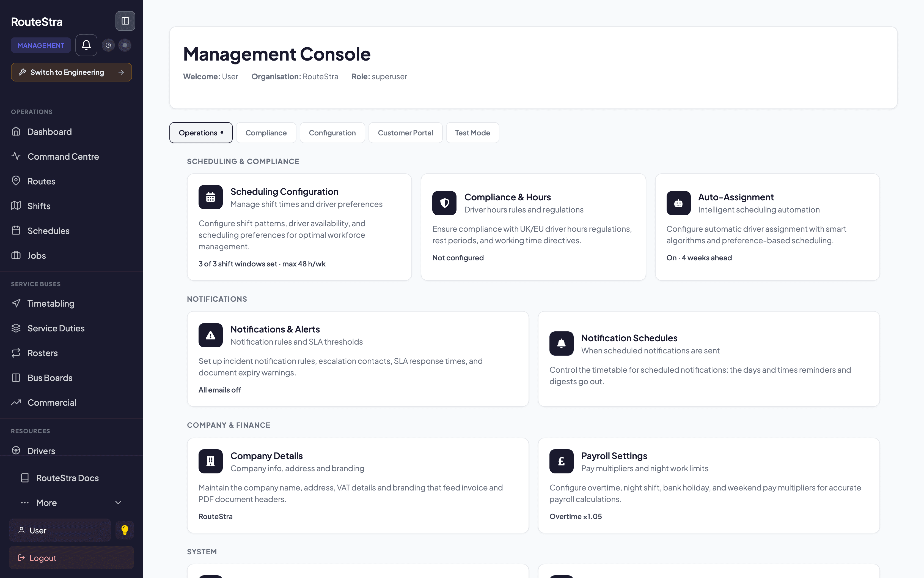Expand the More menu chevron
The image size is (924, 578).
(x=118, y=503)
